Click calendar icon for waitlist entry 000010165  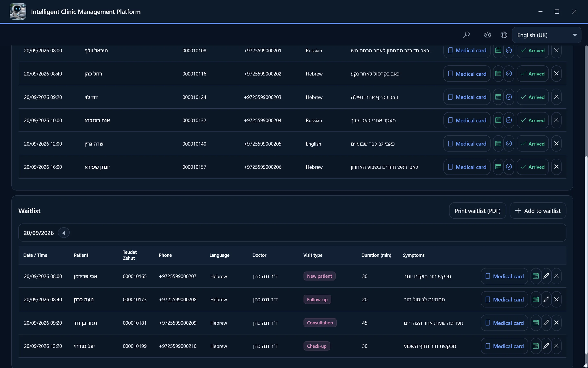[536, 276]
